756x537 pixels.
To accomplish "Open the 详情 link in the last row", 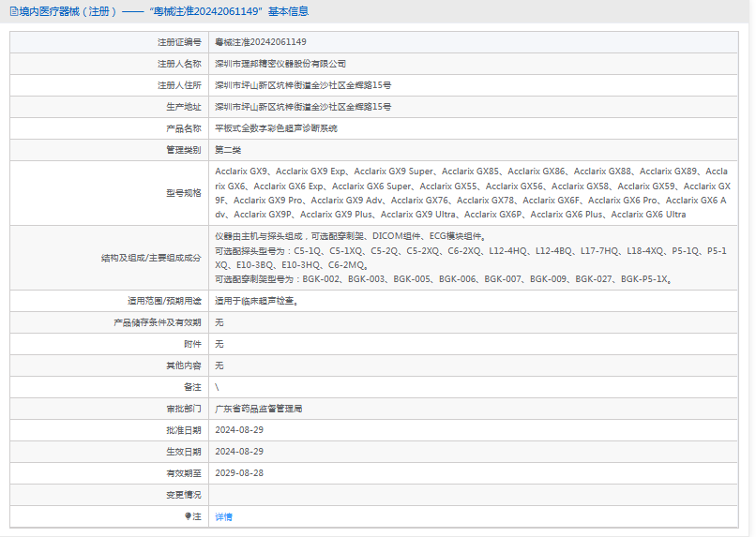I will pyautogui.click(x=224, y=516).
